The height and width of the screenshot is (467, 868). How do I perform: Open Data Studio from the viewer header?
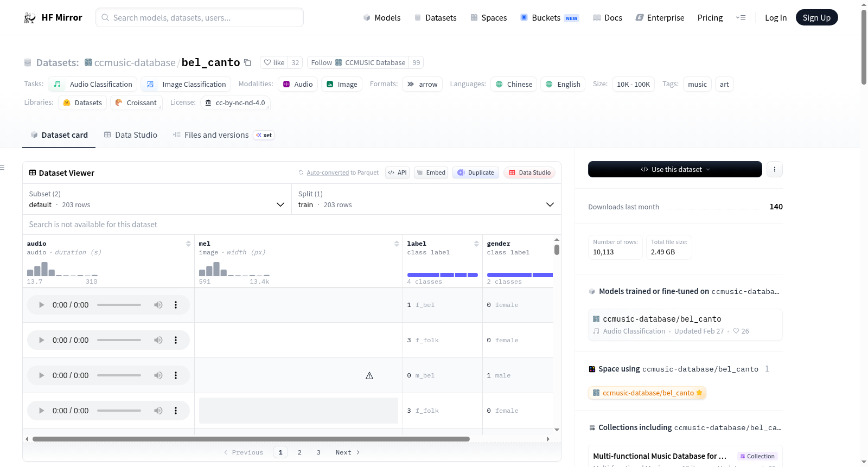[529, 172]
